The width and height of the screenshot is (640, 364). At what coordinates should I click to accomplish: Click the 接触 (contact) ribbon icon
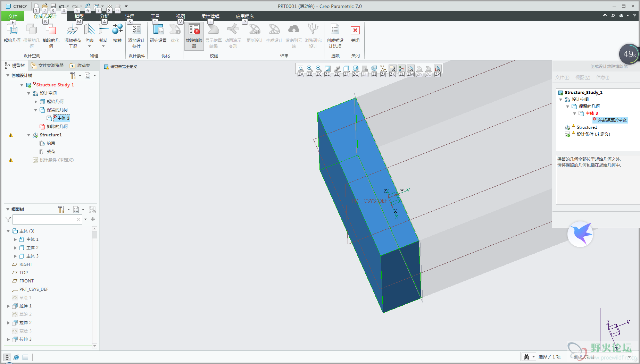pyautogui.click(x=117, y=33)
